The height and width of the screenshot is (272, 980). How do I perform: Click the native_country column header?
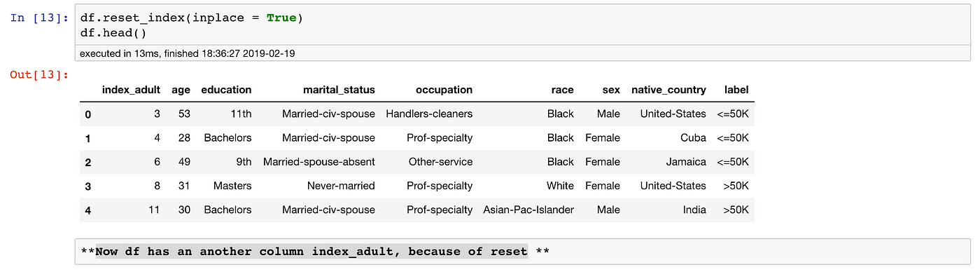pos(668,90)
